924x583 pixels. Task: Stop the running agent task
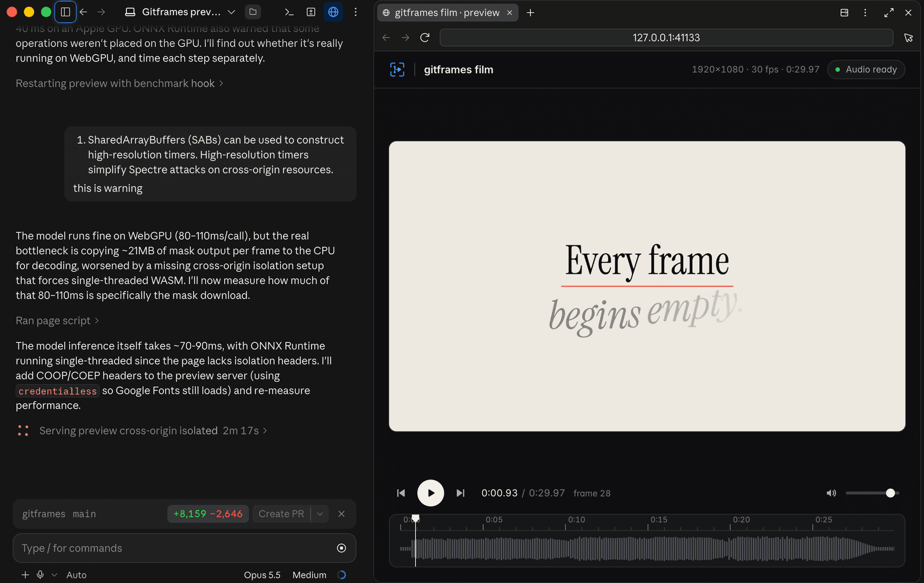pos(341,548)
